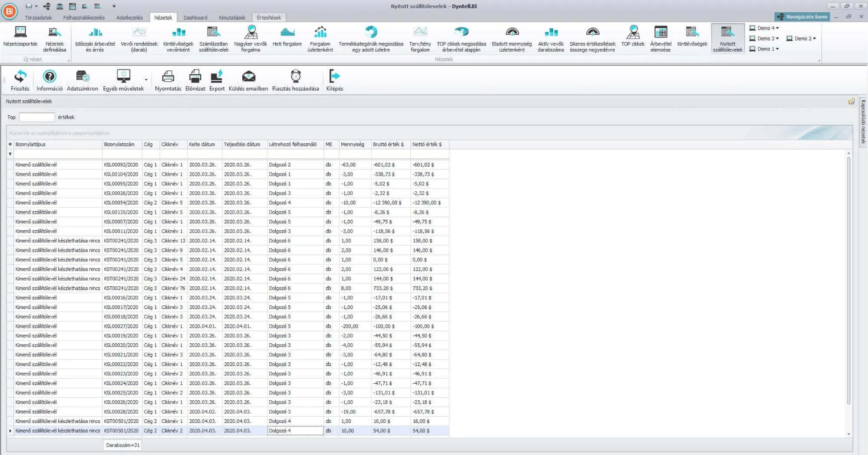Open the Kimutatások ribbon tab
The image size is (868, 455).
pyautogui.click(x=232, y=18)
